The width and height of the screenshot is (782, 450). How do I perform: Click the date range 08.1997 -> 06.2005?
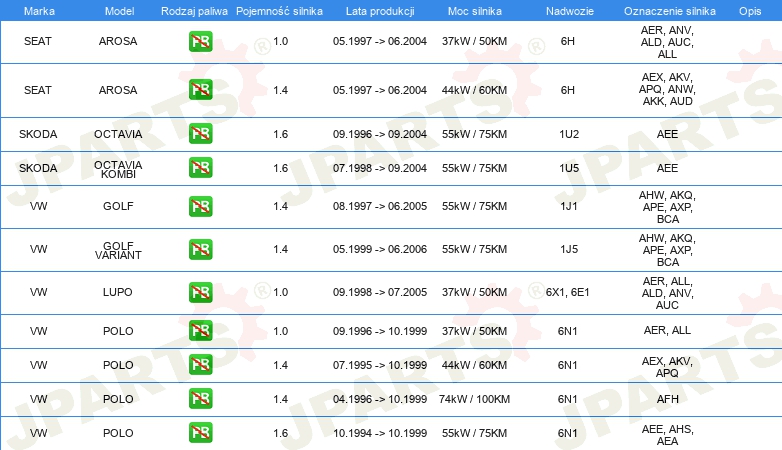point(380,206)
